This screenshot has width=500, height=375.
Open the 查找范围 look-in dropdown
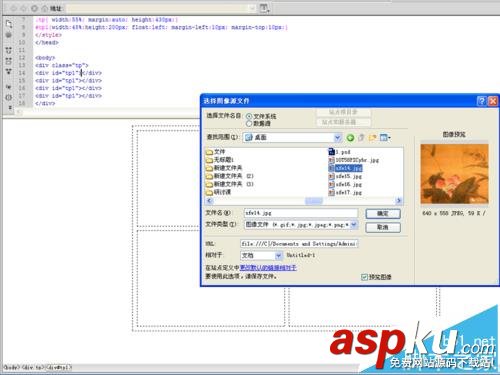[337, 137]
